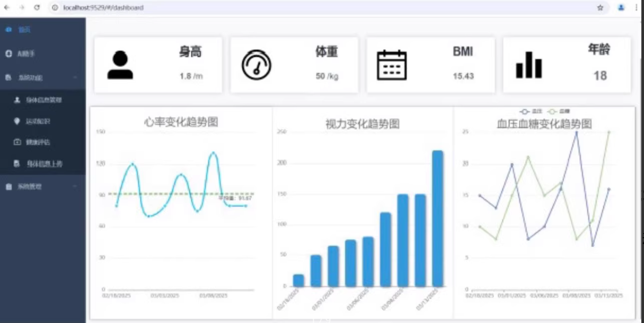Toggle the 血压 series in the chart legend
This screenshot has width=644, height=323.
[x=532, y=112]
